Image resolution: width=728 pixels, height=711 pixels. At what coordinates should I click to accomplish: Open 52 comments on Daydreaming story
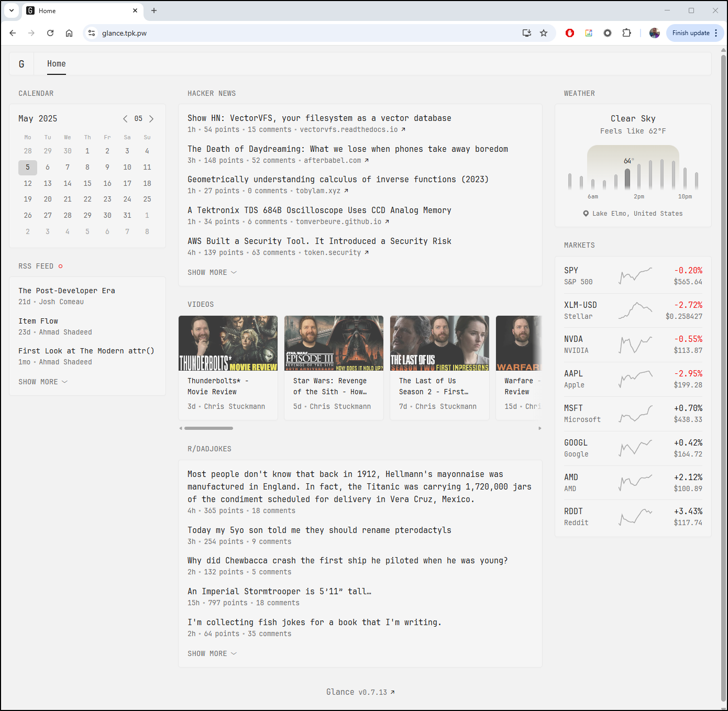[273, 161]
